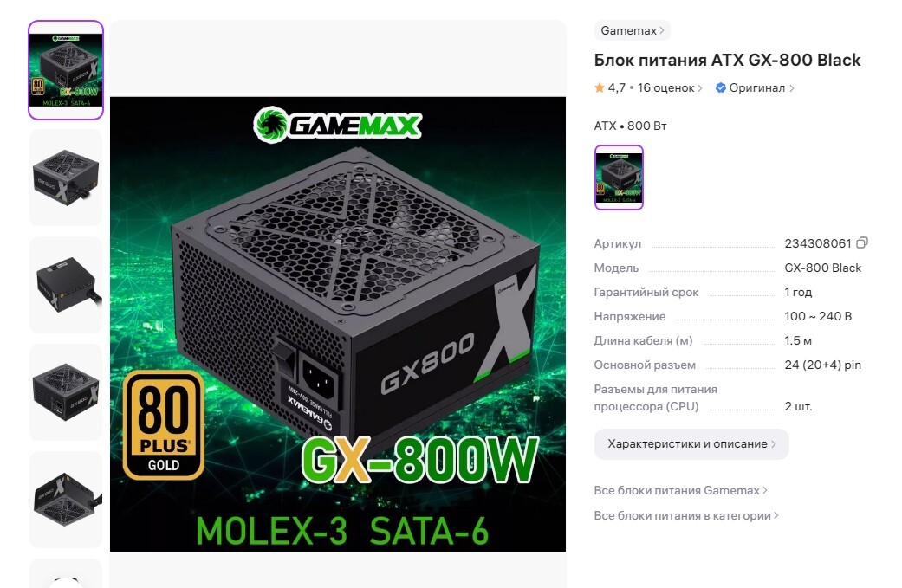This screenshot has height=588, width=902.
Task: Expand the 16 оценок reviews chevron
Action: click(700, 88)
